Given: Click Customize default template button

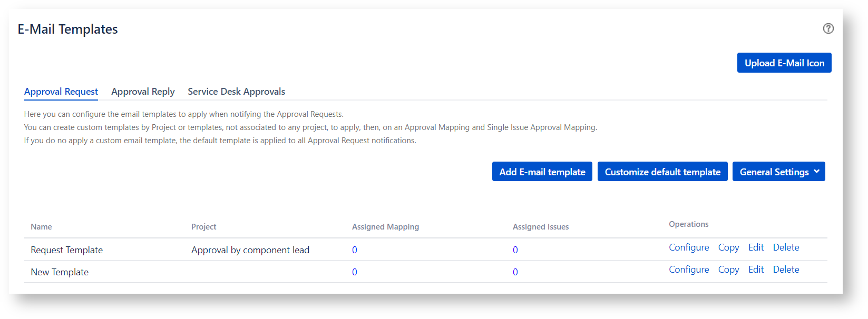Looking at the screenshot, I should point(662,172).
